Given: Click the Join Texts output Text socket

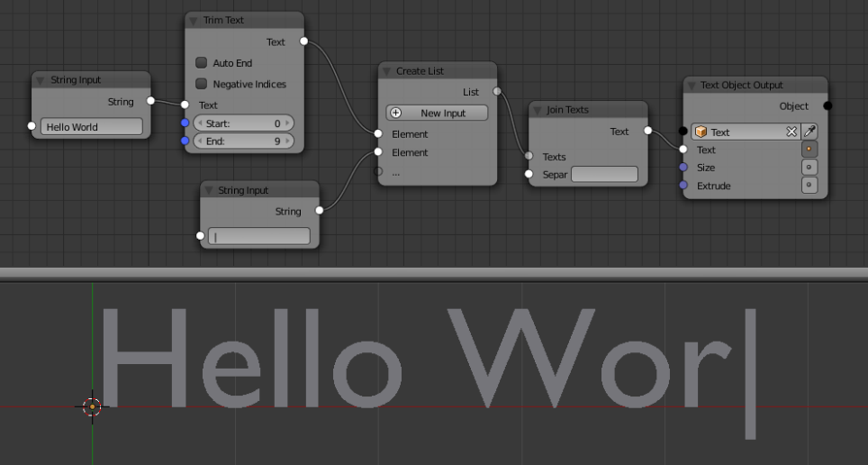Looking at the screenshot, I should [x=647, y=131].
